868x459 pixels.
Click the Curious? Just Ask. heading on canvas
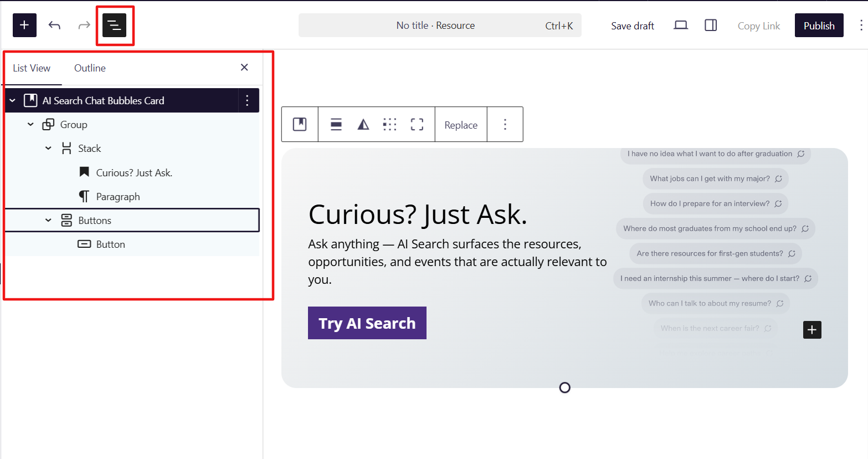(418, 215)
